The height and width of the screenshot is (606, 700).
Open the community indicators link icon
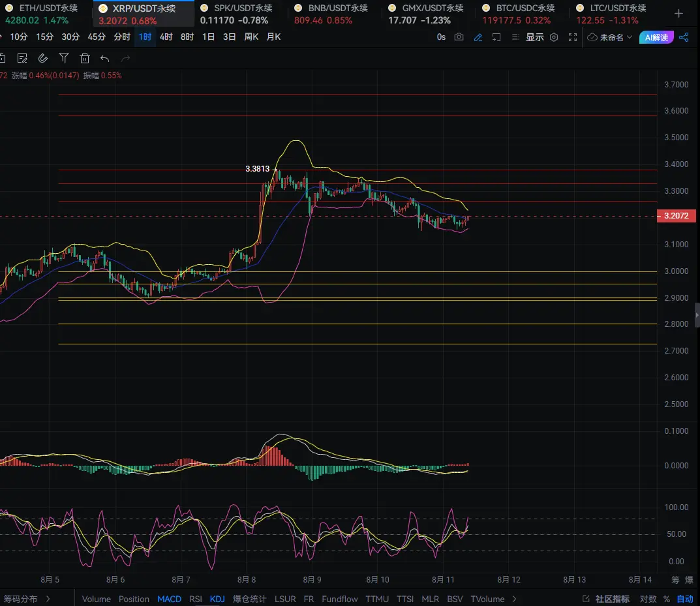(x=586, y=598)
